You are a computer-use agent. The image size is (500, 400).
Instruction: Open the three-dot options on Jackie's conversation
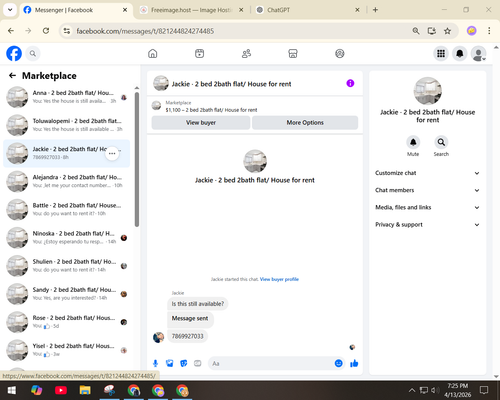pos(112,154)
